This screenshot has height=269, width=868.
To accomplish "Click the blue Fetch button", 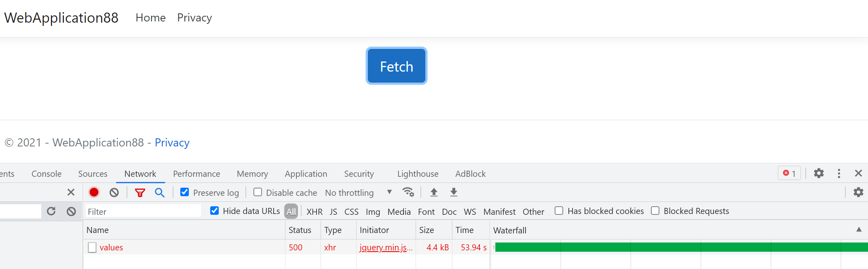I will point(396,66).
